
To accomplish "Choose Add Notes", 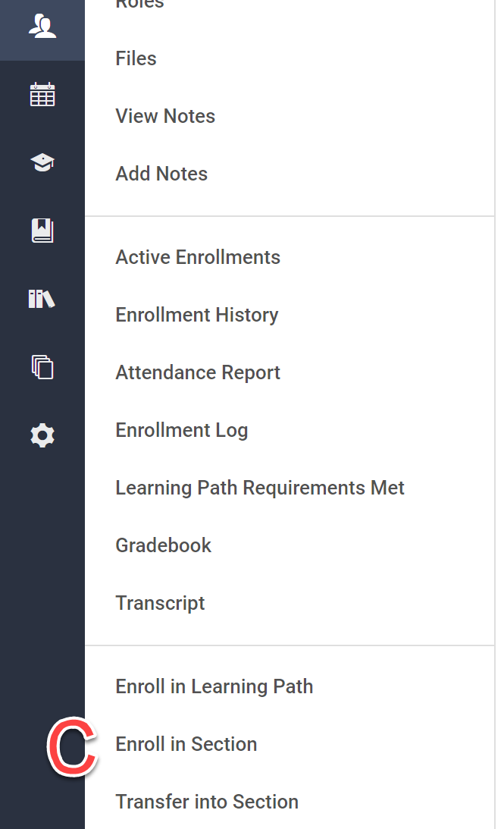I will [161, 174].
